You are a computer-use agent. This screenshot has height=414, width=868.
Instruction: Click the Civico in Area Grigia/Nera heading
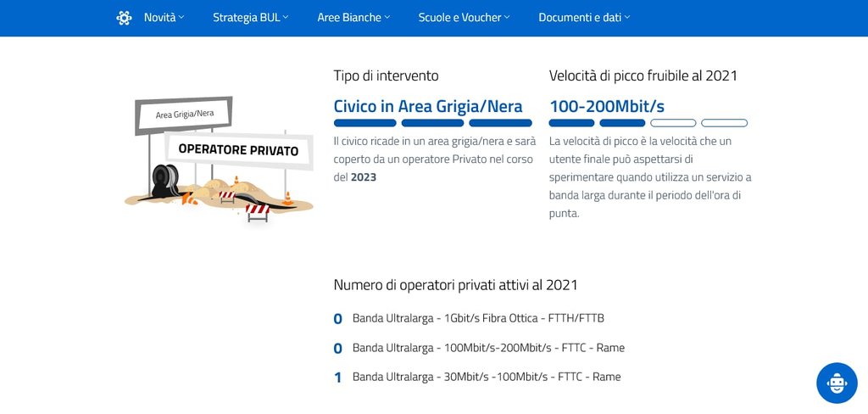coord(428,107)
